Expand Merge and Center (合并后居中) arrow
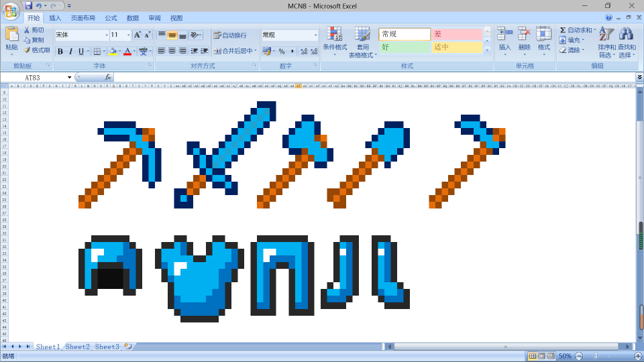This screenshot has width=644, height=362. (256, 51)
